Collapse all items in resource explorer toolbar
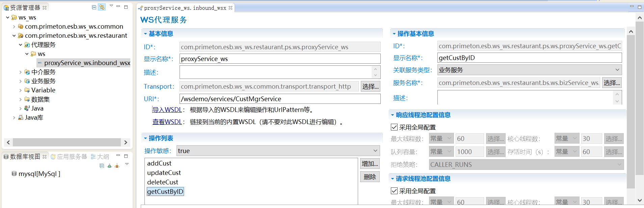Image resolution: width=644 pixels, height=208 pixels. (94, 7)
